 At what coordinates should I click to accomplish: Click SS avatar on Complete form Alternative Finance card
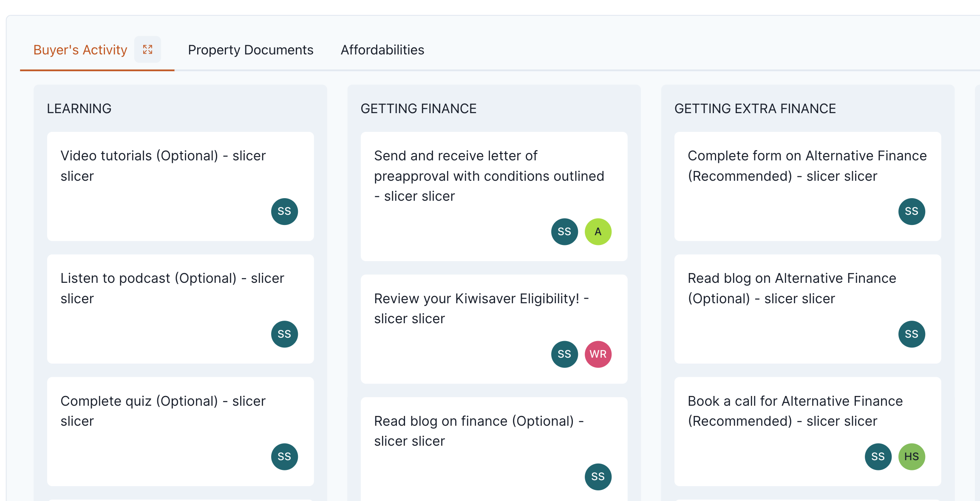click(912, 211)
